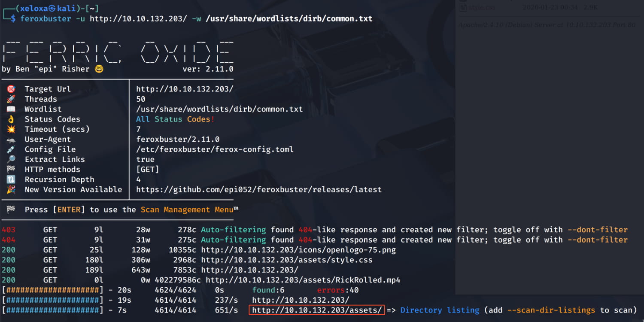Click the target emoji beside Target Url
644x322 pixels.
[x=11, y=89]
